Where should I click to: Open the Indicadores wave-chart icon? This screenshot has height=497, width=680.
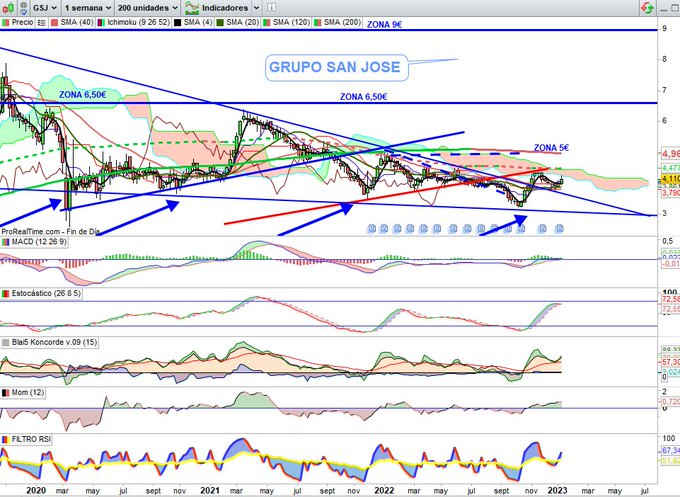click(x=192, y=8)
